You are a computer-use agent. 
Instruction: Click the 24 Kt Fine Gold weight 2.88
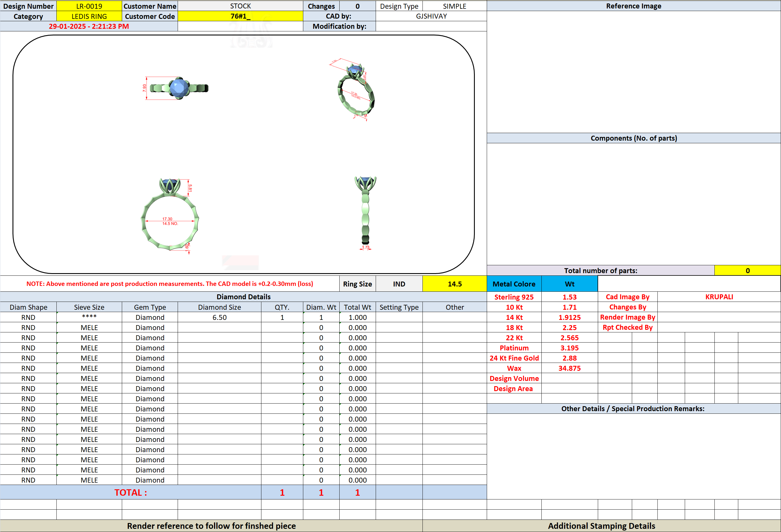click(x=570, y=358)
